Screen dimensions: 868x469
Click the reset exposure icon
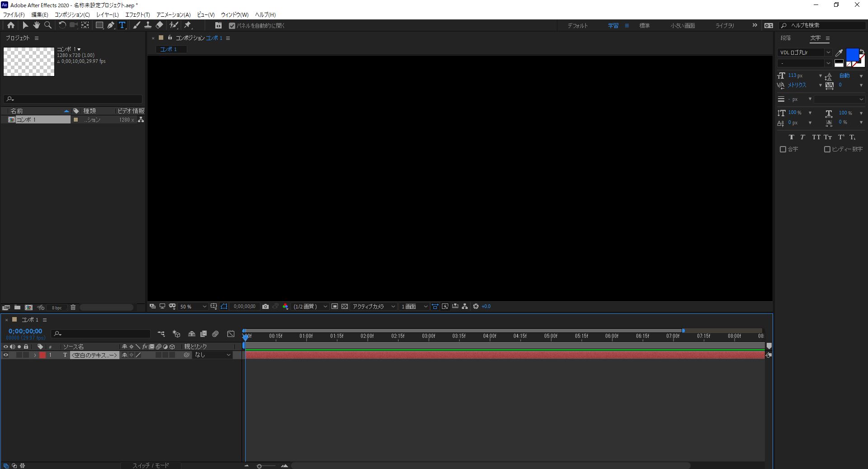(x=476, y=307)
